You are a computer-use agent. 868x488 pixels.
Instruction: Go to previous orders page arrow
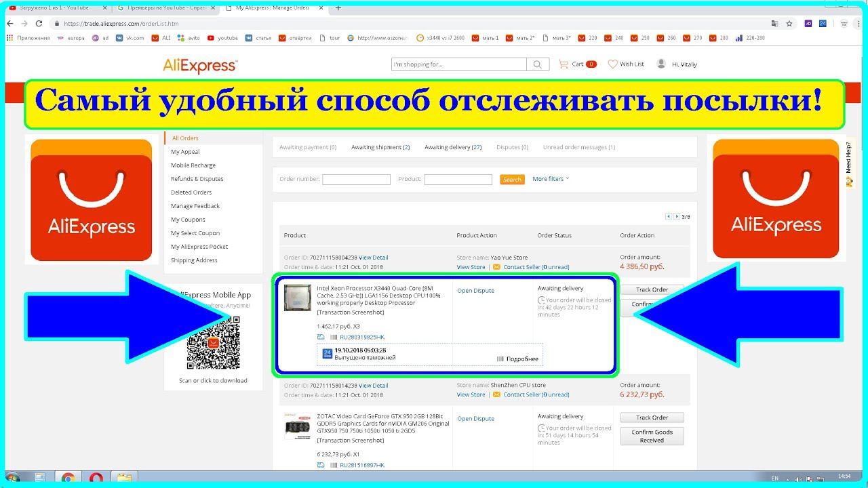[669, 217]
